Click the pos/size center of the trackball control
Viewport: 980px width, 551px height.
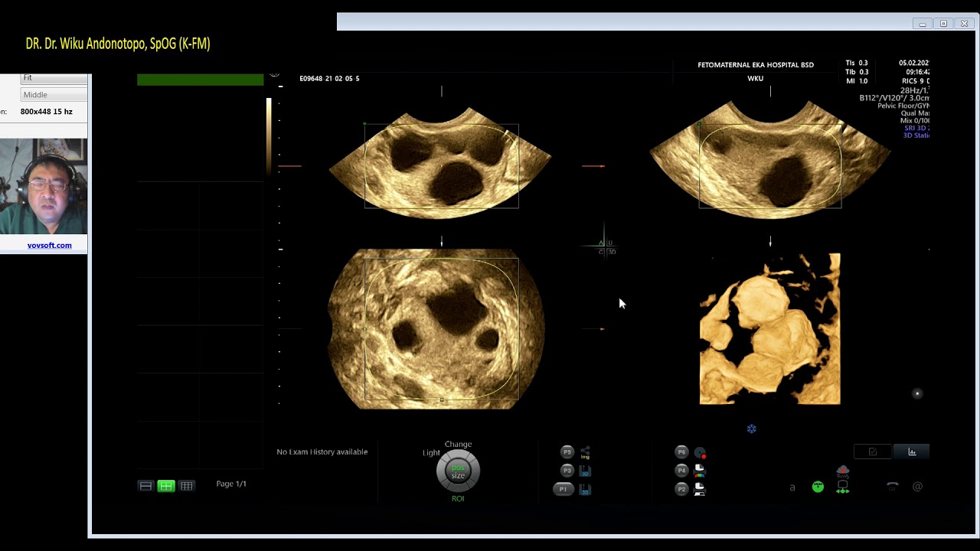tap(458, 471)
